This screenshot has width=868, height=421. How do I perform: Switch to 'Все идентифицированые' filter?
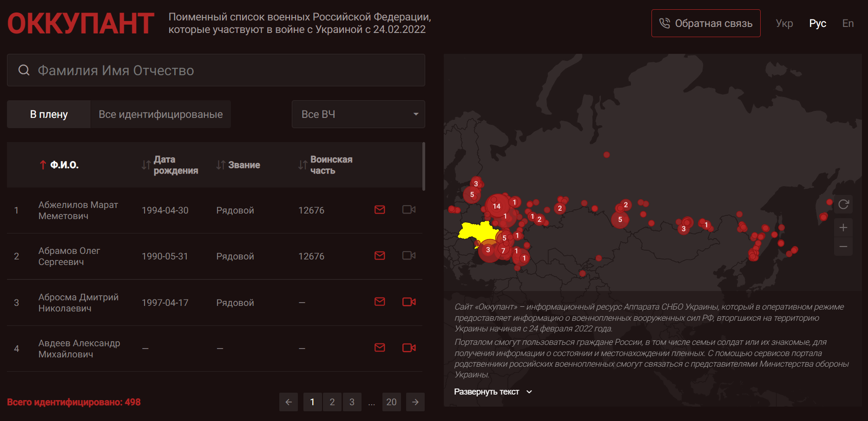pos(161,114)
